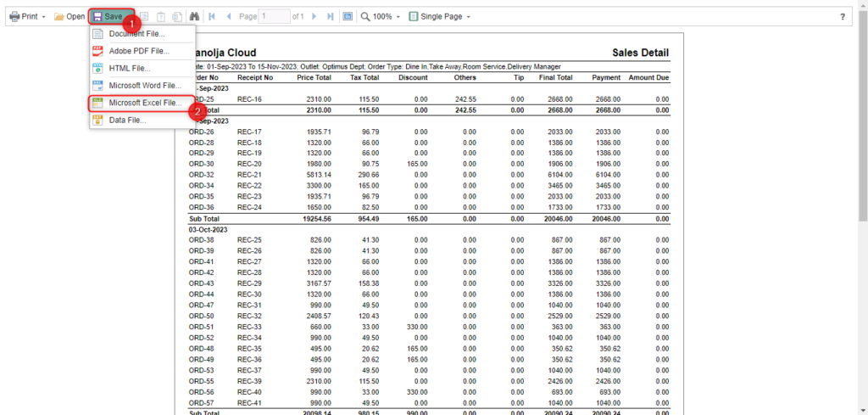Toggle full screen view mode
Viewport: 868px width, 415px height.
(348, 17)
